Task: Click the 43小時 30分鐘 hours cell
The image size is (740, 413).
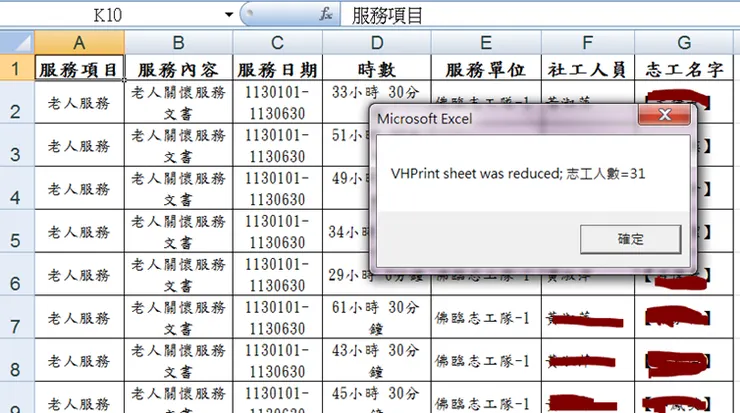Action: [377, 360]
